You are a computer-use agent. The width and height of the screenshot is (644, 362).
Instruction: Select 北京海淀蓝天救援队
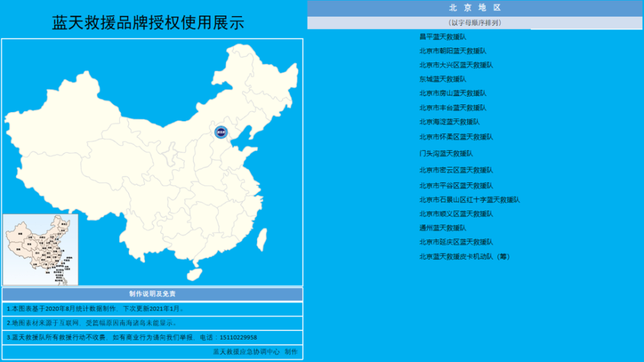point(450,122)
